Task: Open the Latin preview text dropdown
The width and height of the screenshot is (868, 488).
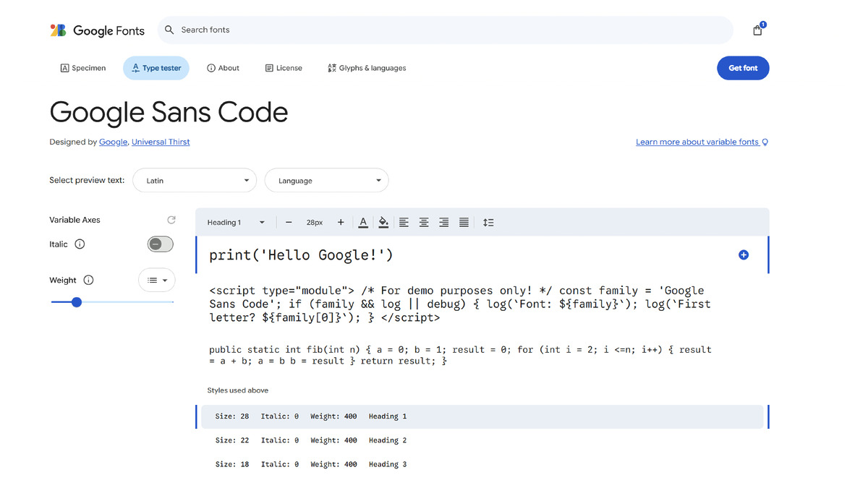Action: tap(194, 180)
